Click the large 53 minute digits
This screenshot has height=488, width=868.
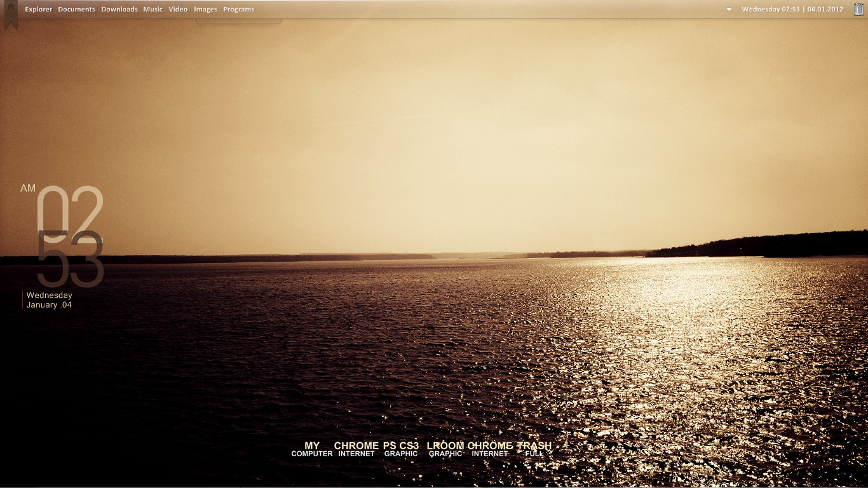[70, 258]
